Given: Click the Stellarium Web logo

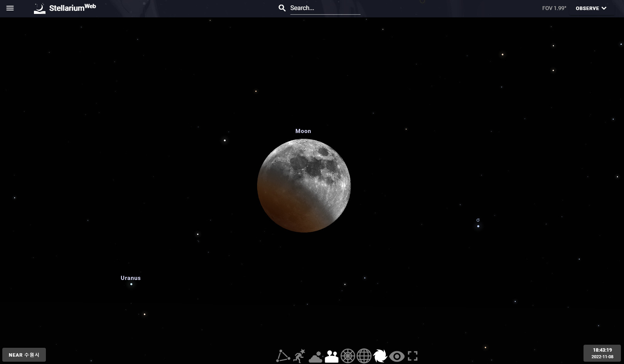Looking at the screenshot, I should [x=65, y=8].
